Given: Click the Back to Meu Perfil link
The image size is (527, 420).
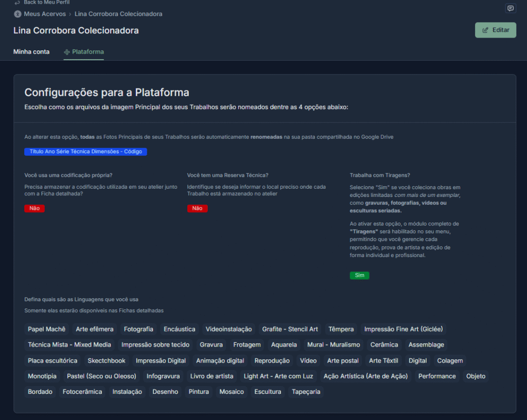Looking at the screenshot, I should 46,3.
